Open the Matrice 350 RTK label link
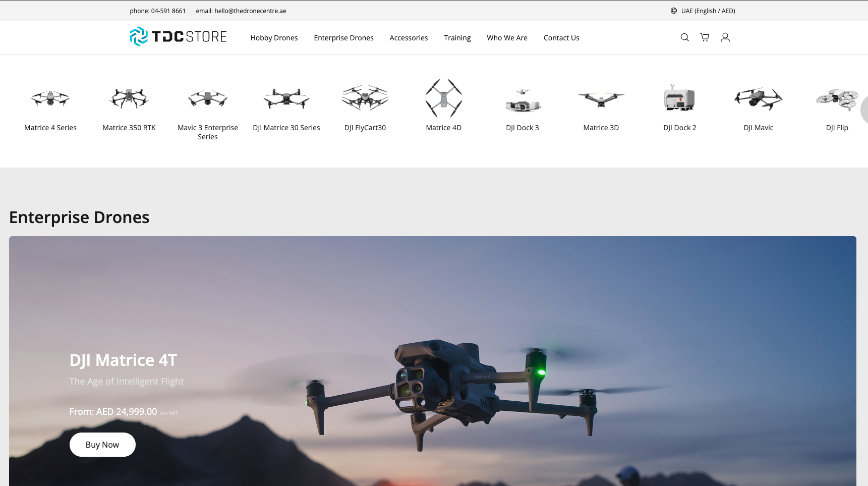The width and height of the screenshot is (868, 486). [129, 128]
